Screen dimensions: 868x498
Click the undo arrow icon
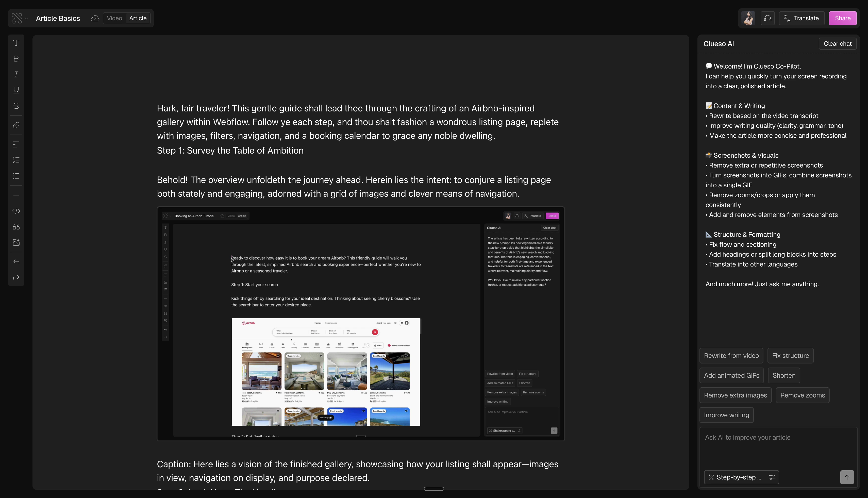pos(16,262)
